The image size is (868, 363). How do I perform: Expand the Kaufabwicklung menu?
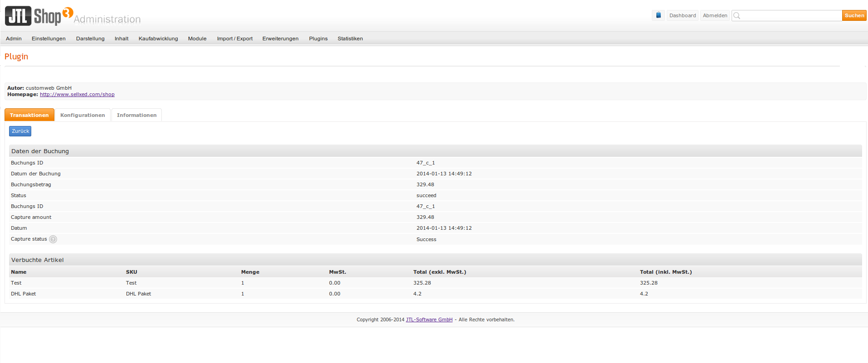click(158, 39)
